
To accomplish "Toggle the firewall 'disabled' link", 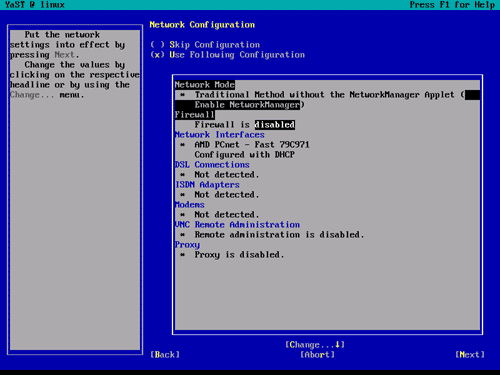I will click(x=275, y=125).
